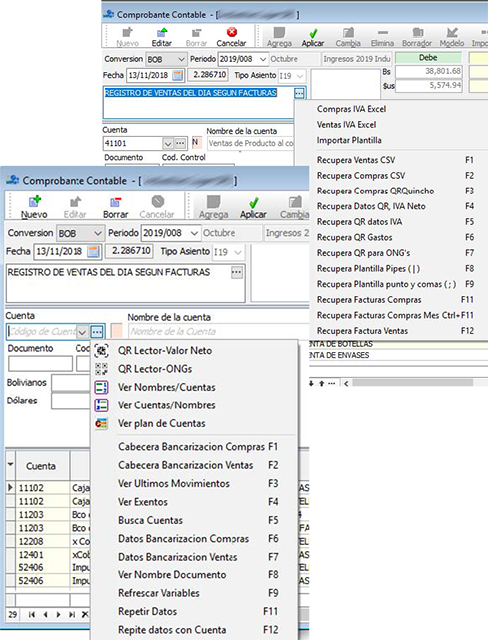Click Aplicar checkmark in back window
This screenshot has width=488, height=640.
tap(313, 33)
